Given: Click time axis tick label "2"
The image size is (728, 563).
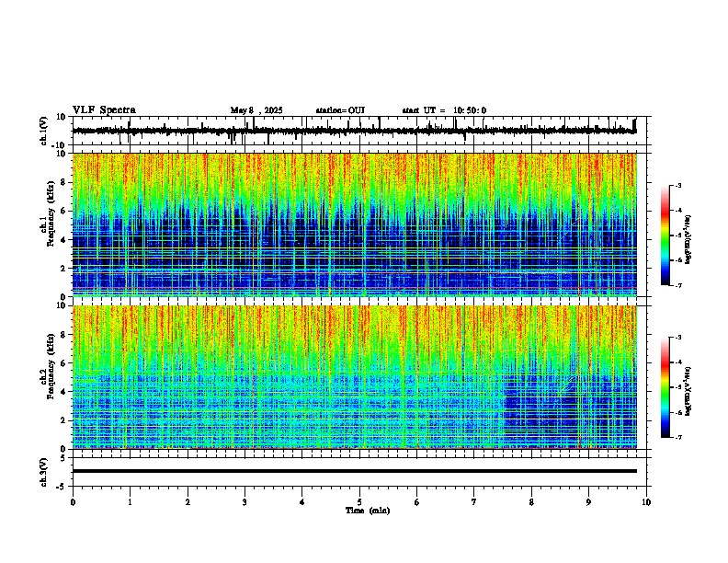Looking at the screenshot, I should click(x=188, y=502).
